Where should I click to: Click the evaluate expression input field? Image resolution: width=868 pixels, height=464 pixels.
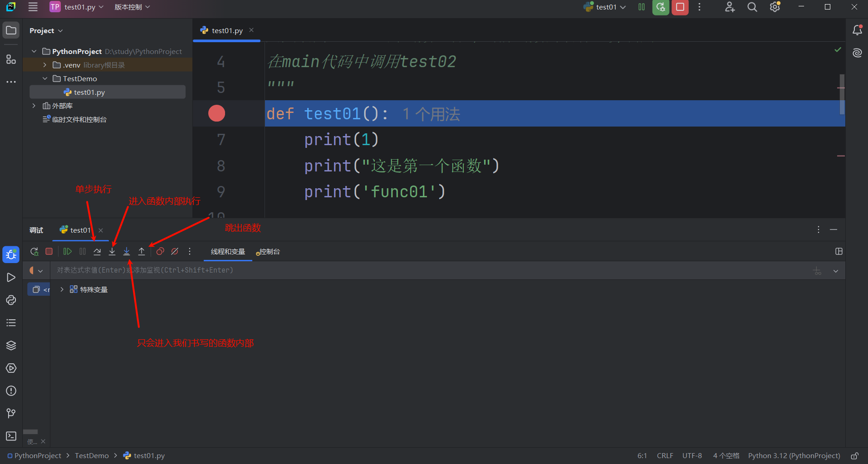click(x=431, y=270)
